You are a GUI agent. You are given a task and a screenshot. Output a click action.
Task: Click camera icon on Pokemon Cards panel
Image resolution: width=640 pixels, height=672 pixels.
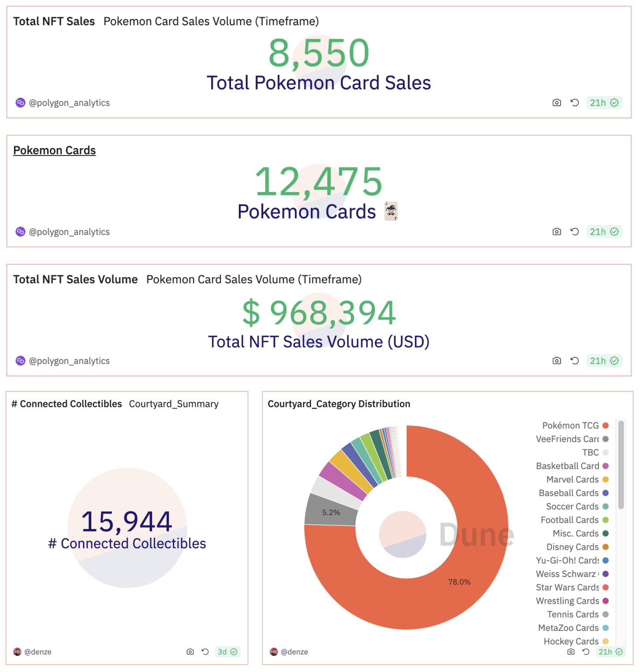tap(557, 232)
